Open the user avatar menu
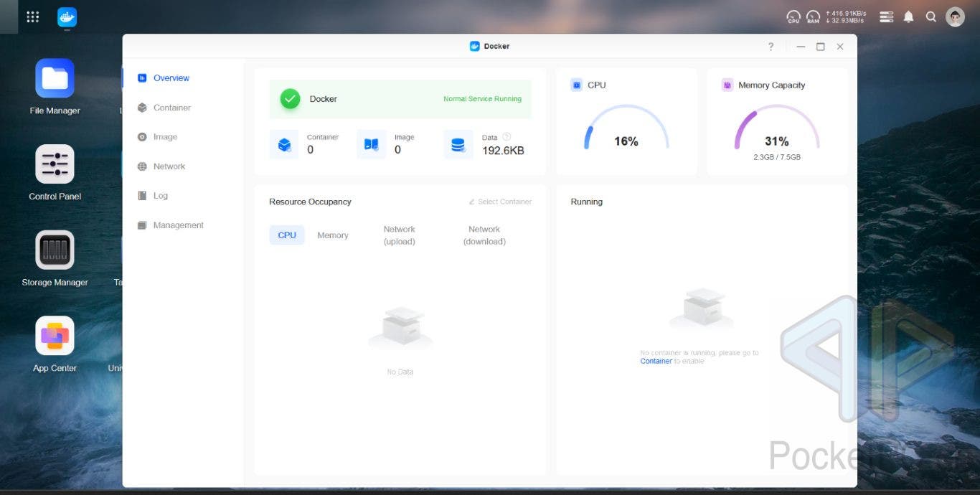This screenshot has width=980, height=495. click(x=955, y=16)
